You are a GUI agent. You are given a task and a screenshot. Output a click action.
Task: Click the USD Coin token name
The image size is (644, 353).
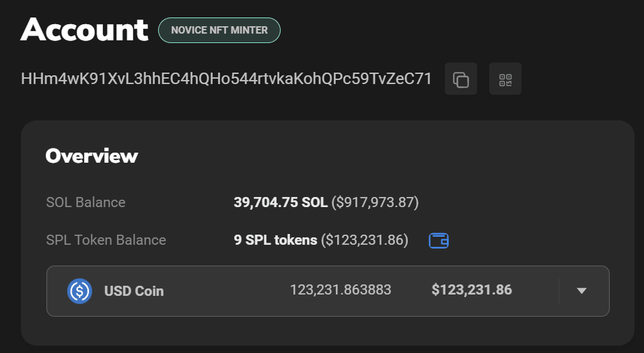134,291
